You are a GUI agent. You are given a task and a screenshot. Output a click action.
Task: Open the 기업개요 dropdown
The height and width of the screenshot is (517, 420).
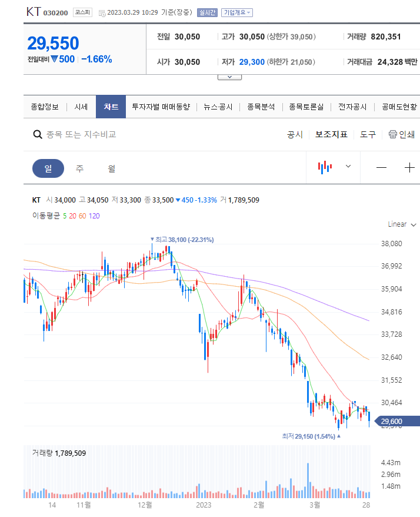pyautogui.click(x=237, y=12)
